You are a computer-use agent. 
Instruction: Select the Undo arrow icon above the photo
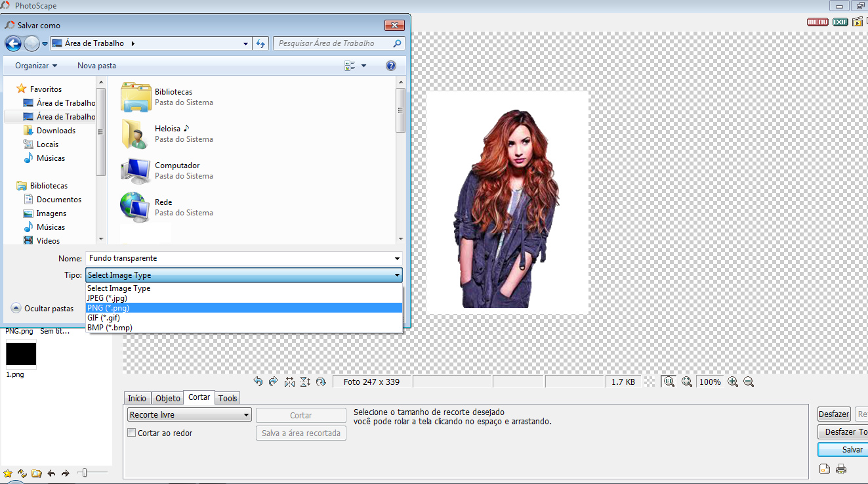(258, 381)
